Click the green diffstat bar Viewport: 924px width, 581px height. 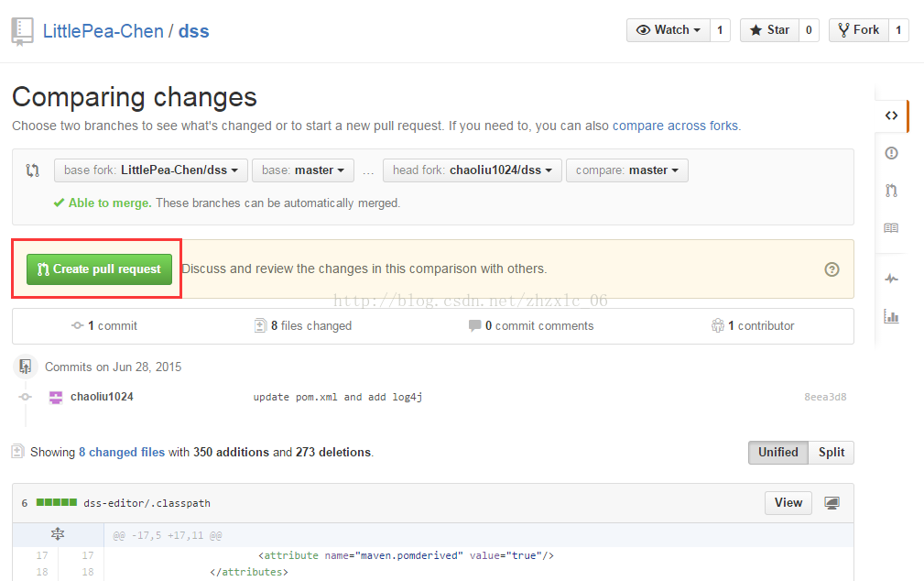tap(57, 502)
